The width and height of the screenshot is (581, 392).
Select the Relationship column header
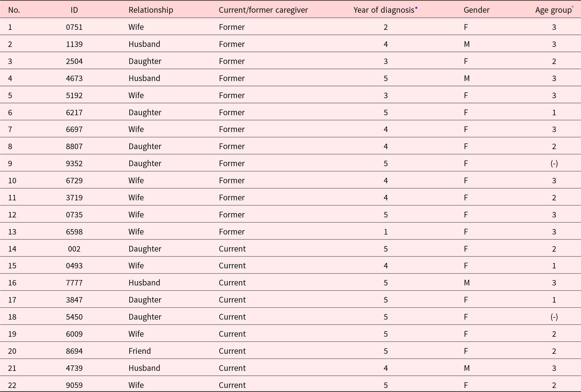click(151, 10)
